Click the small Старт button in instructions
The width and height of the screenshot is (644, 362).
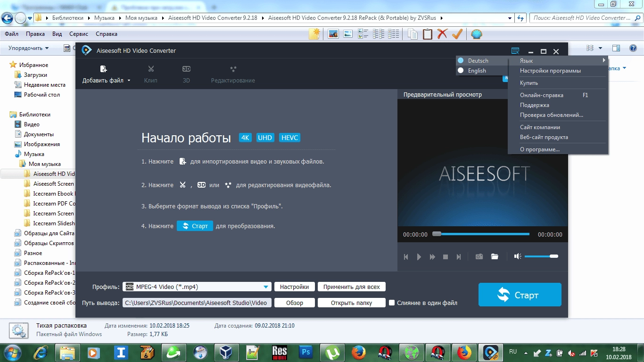click(x=195, y=226)
